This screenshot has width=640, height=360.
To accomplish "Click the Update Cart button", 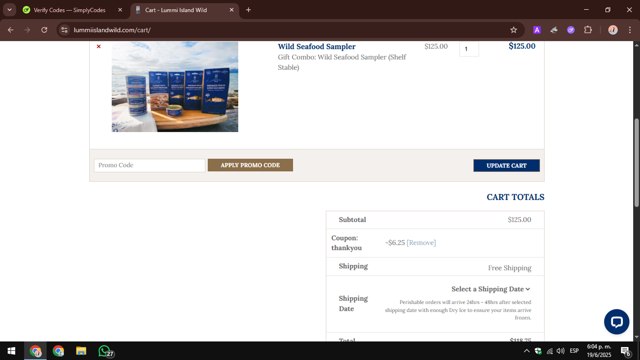I will pos(506,165).
